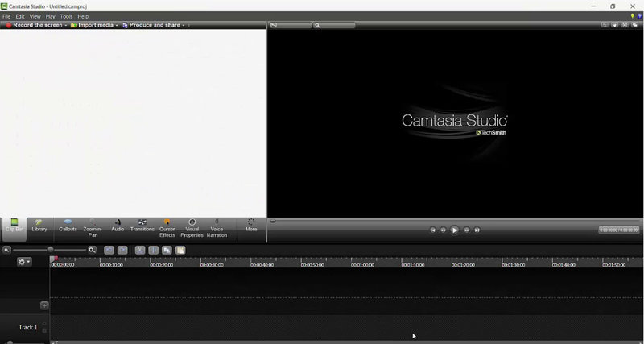
Task: Open timeline gear settings dropdown
Action: (24, 262)
